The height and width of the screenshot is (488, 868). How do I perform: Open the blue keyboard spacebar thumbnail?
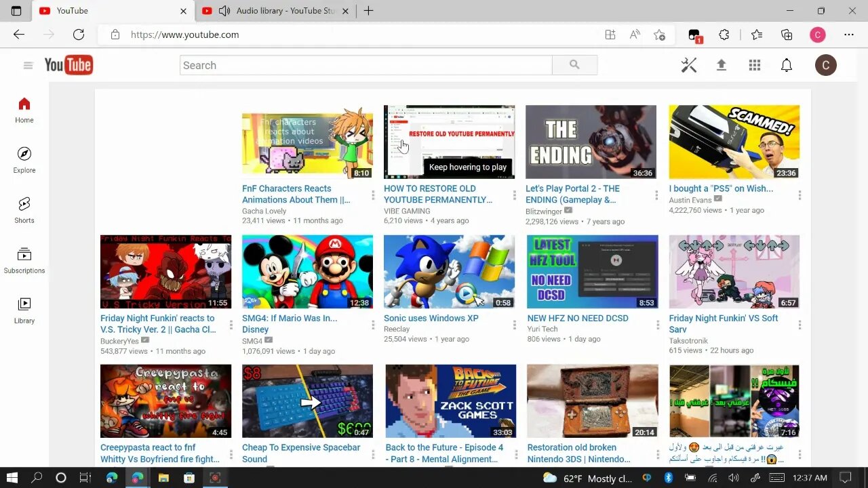click(307, 401)
